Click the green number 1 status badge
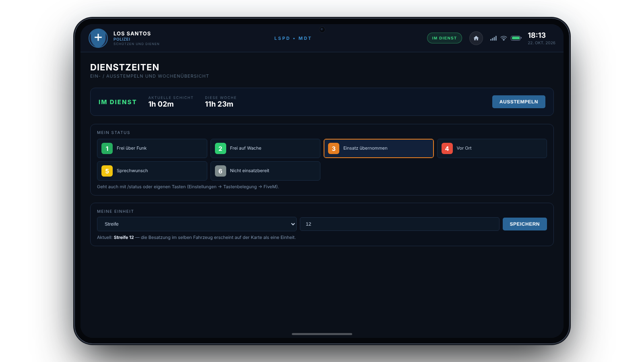Image resolution: width=644 pixels, height=362 pixels. point(107,148)
